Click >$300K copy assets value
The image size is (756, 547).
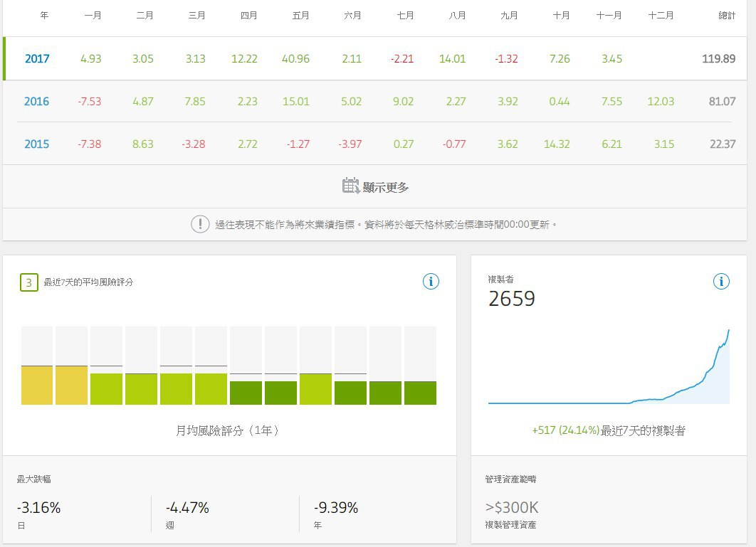click(x=512, y=507)
